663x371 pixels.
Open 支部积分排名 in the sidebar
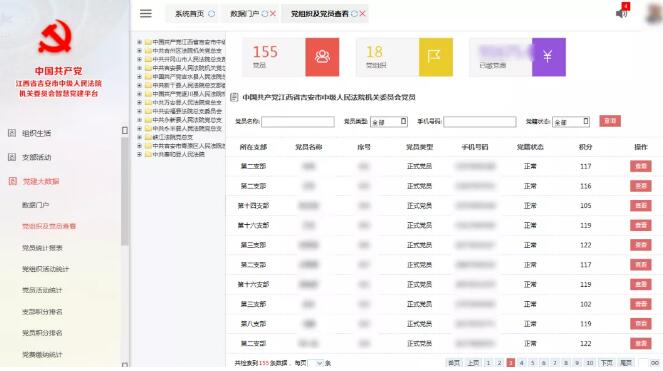42,312
